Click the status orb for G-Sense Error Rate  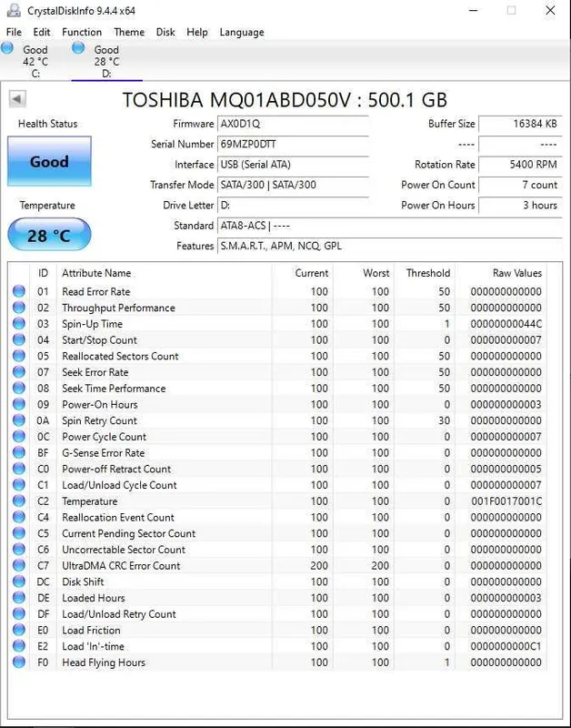click(18, 452)
